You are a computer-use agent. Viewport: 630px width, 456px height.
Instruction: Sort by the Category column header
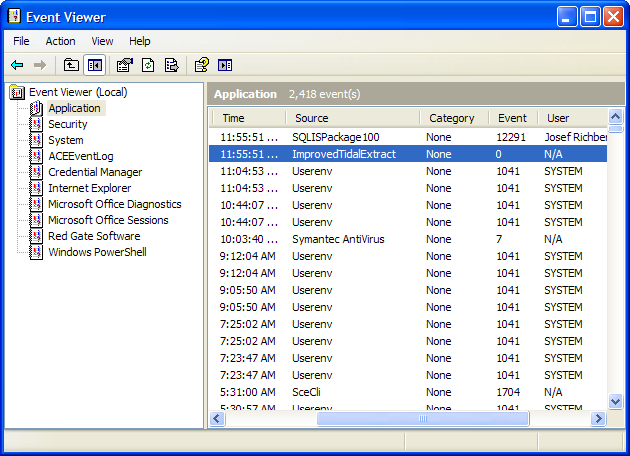click(x=454, y=118)
